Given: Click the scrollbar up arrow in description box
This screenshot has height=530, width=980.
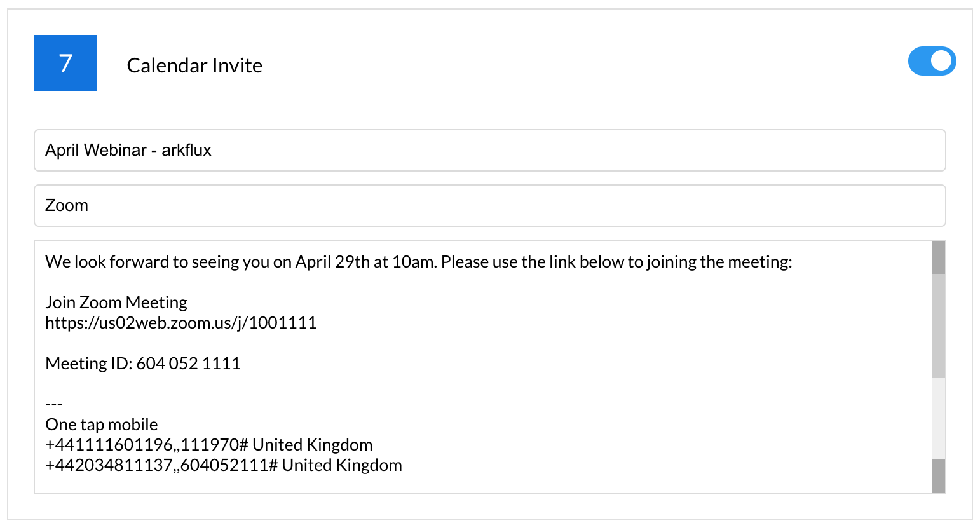Looking at the screenshot, I should [x=939, y=257].
